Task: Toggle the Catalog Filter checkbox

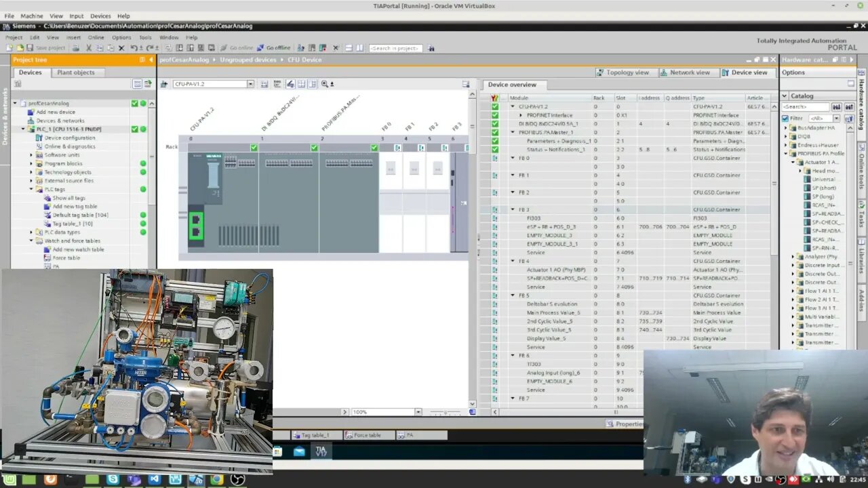Action: tap(785, 118)
